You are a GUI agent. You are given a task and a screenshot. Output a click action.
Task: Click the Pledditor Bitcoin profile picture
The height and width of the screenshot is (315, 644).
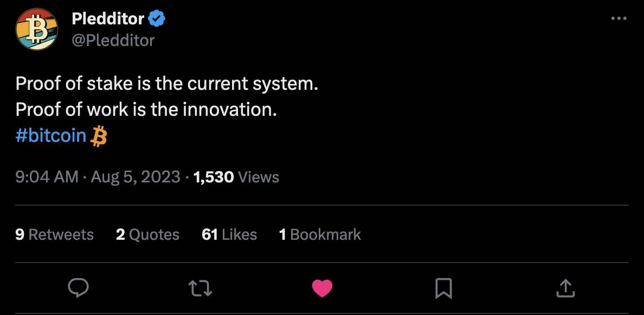(x=36, y=29)
